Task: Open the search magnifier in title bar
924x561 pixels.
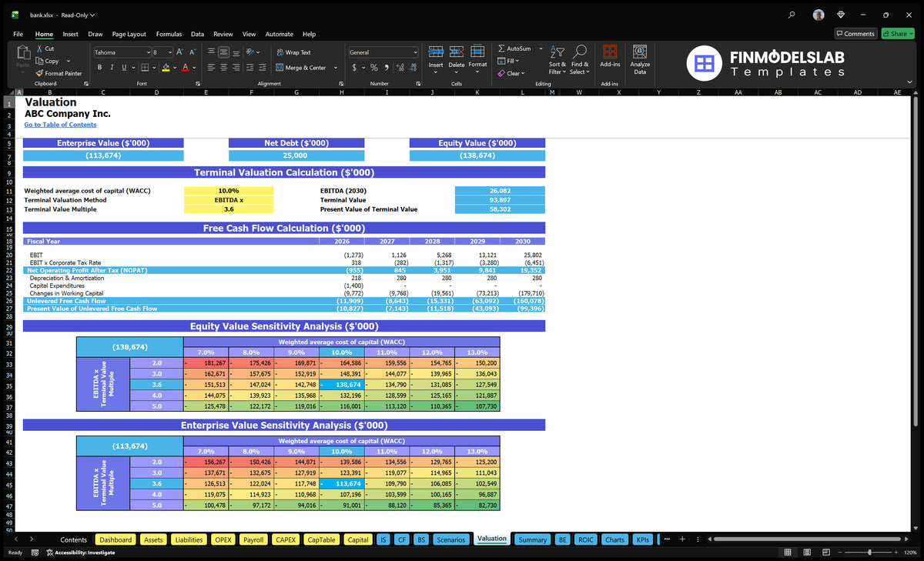Action: [792, 14]
